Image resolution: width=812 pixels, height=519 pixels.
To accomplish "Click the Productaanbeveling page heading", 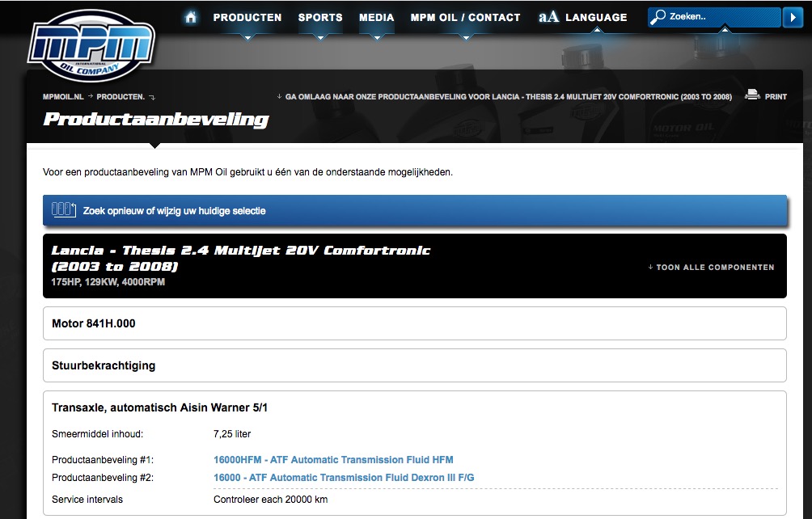I will tap(156, 120).
